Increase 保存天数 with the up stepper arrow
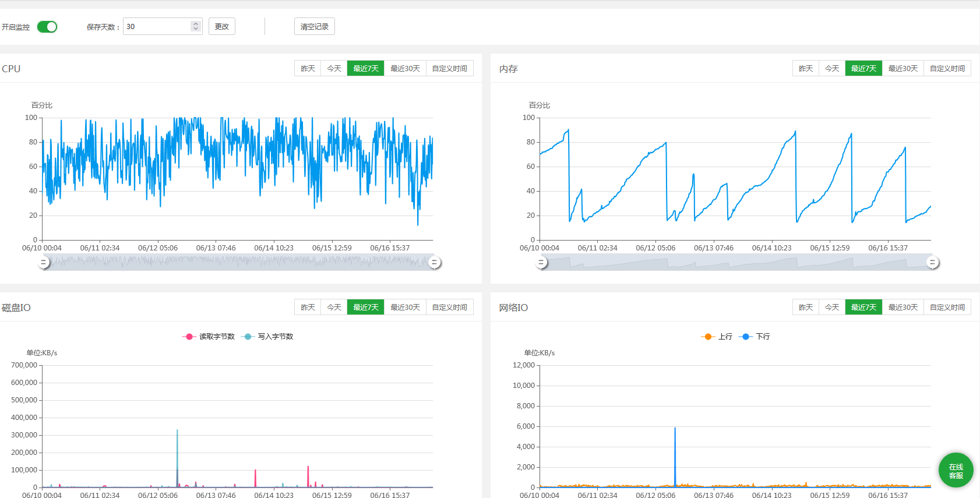 click(x=196, y=24)
